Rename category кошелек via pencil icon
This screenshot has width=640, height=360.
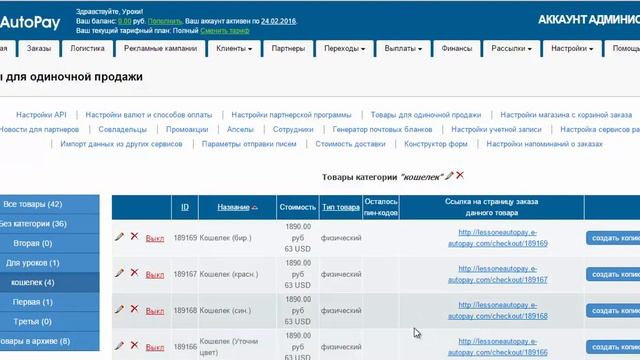pyautogui.click(x=449, y=176)
